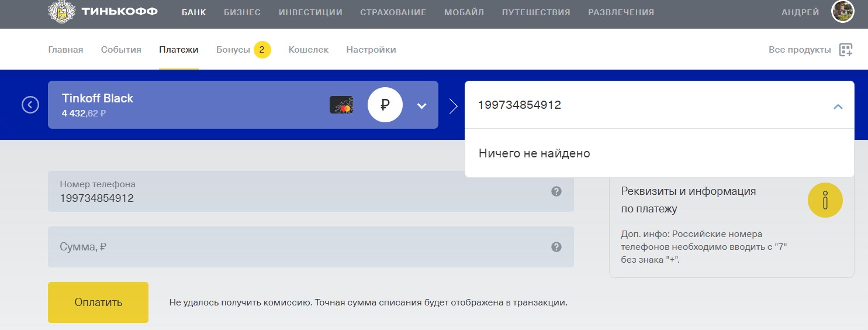
Task: Click the Tinkoff logo emblem
Action: pyautogui.click(x=61, y=12)
